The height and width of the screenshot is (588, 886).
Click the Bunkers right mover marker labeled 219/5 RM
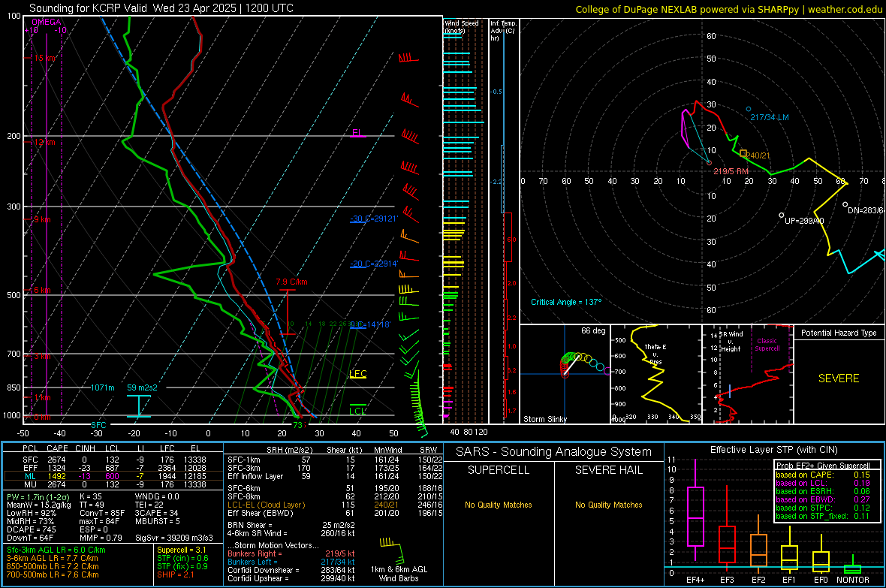tap(709, 163)
